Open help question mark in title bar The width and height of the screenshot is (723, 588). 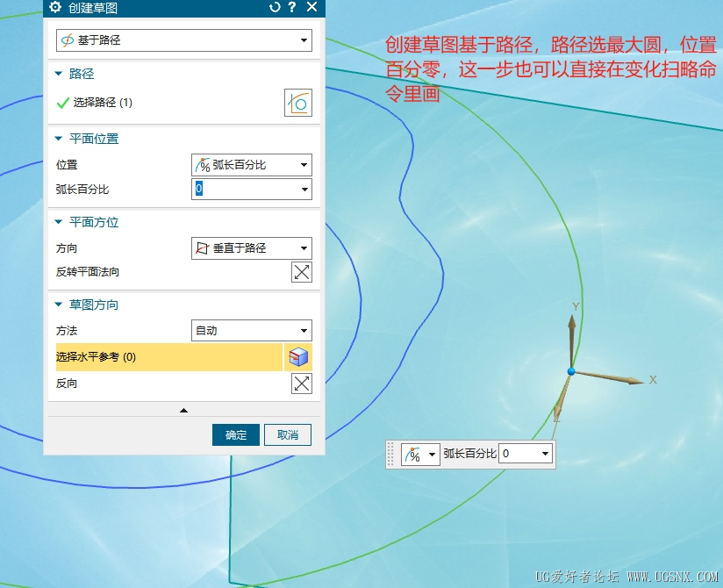coord(292,7)
